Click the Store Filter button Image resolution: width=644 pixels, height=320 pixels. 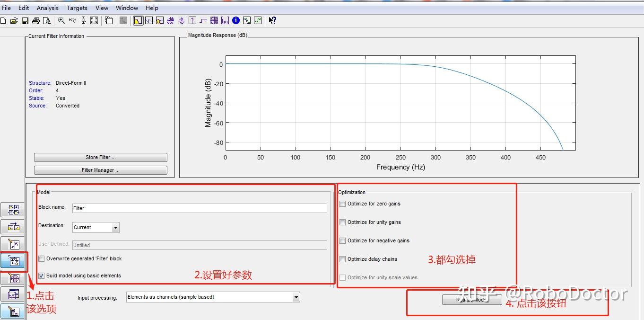[x=100, y=157]
